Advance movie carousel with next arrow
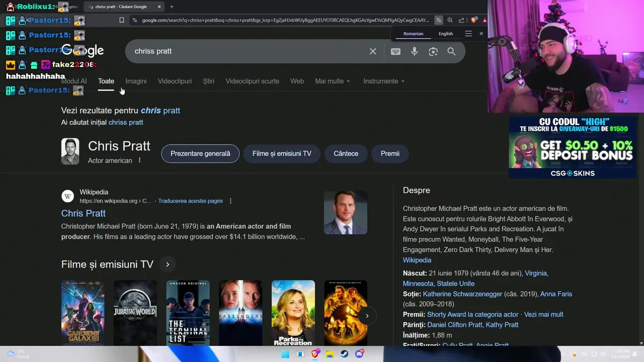This screenshot has height=362, width=644. click(x=367, y=316)
